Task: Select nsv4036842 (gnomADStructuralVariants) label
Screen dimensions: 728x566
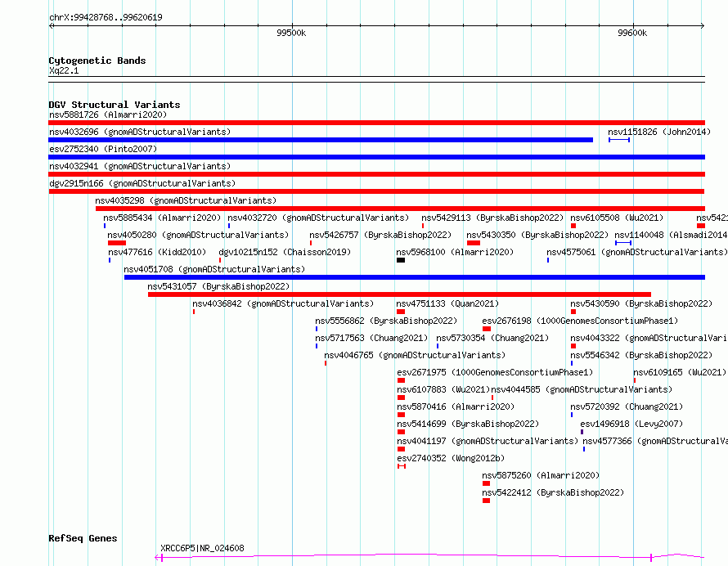Action: [283, 303]
